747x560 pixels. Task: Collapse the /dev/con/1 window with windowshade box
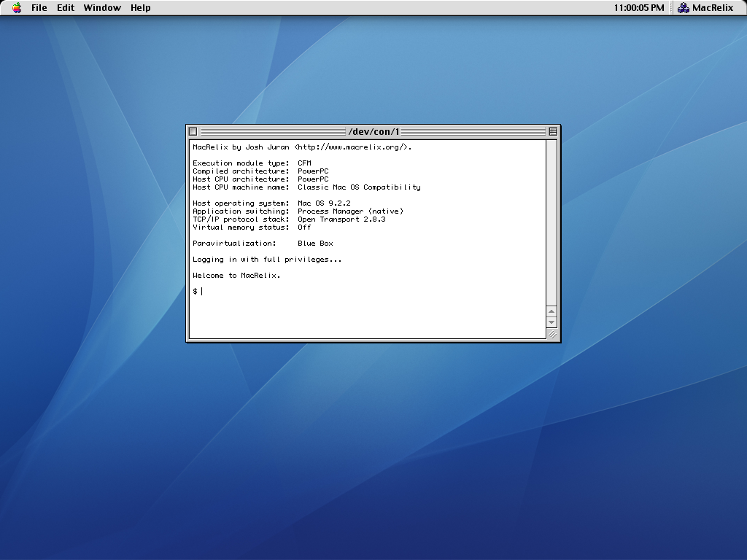click(553, 131)
